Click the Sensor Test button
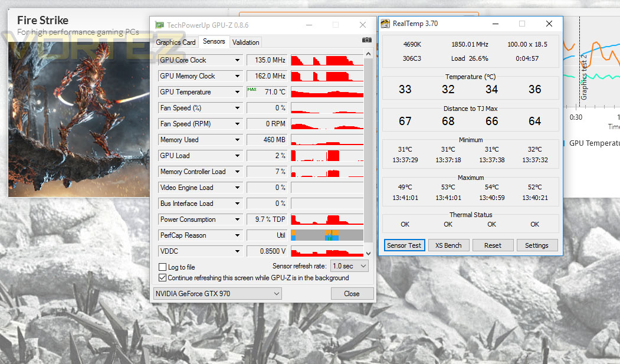620x364 pixels. pyautogui.click(x=404, y=245)
